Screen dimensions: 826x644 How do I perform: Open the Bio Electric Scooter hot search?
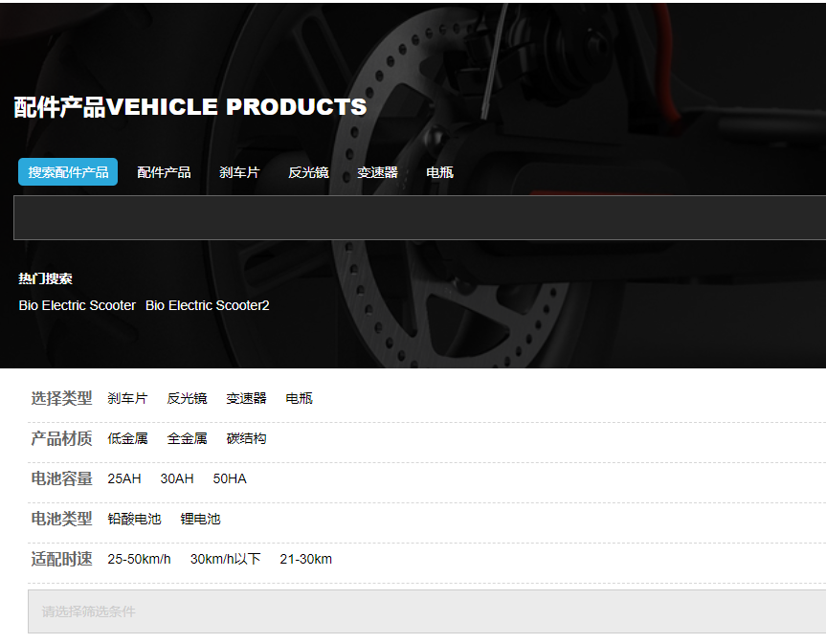pos(77,305)
